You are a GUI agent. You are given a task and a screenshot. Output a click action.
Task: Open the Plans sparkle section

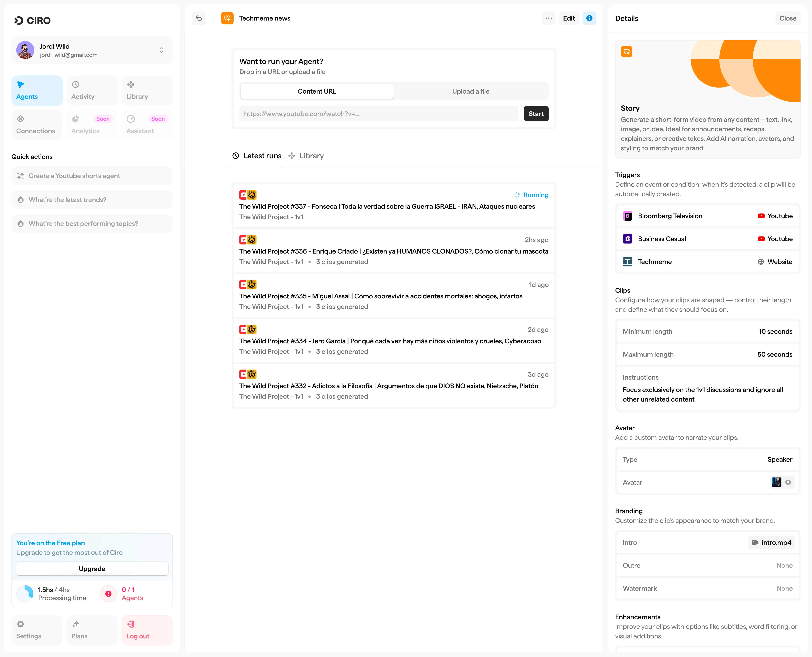[x=92, y=630]
